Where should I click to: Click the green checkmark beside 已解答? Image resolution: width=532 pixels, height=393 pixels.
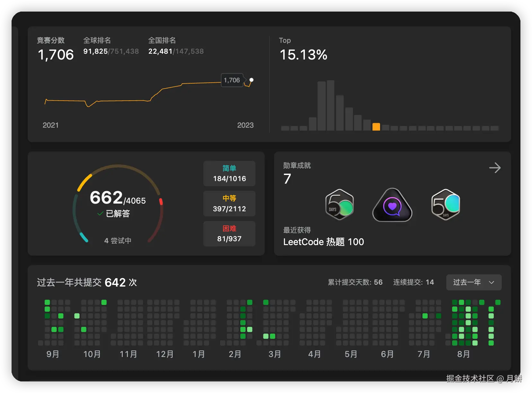[100, 214]
